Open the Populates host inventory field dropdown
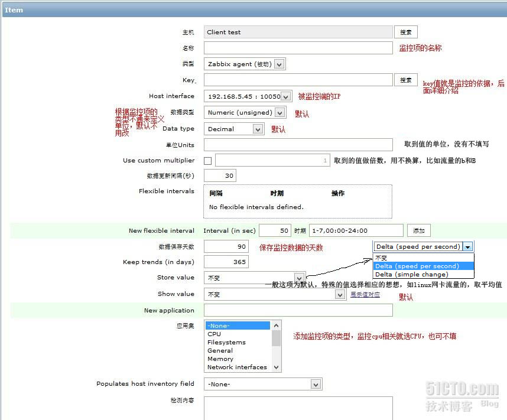507x420 pixels. coord(263,384)
